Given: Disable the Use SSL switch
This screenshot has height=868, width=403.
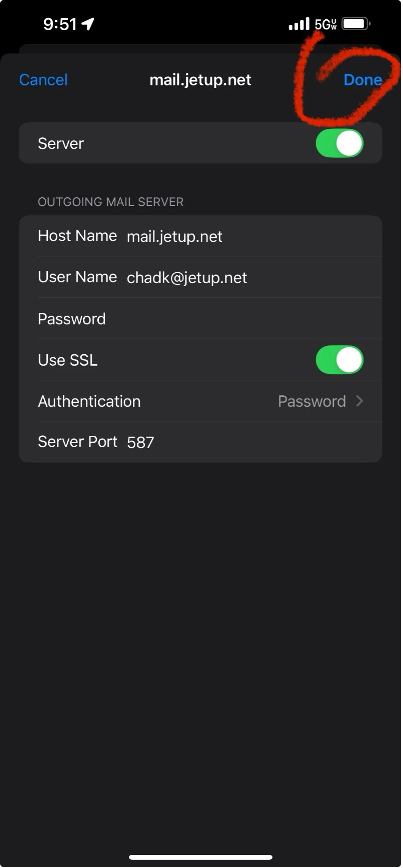Looking at the screenshot, I should (339, 360).
